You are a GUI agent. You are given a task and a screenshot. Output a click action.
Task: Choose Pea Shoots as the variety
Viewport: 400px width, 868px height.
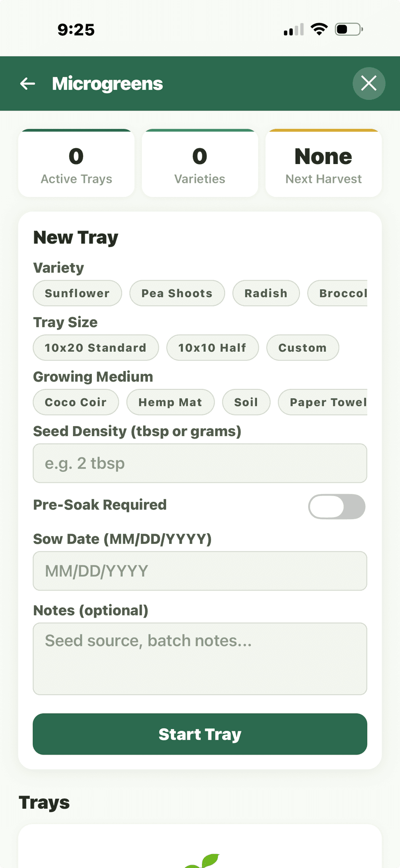[x=177, y=293]
